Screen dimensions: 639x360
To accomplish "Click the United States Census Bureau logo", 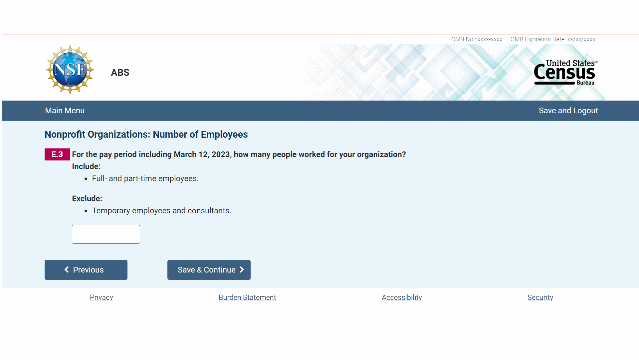I will [565, 73].
